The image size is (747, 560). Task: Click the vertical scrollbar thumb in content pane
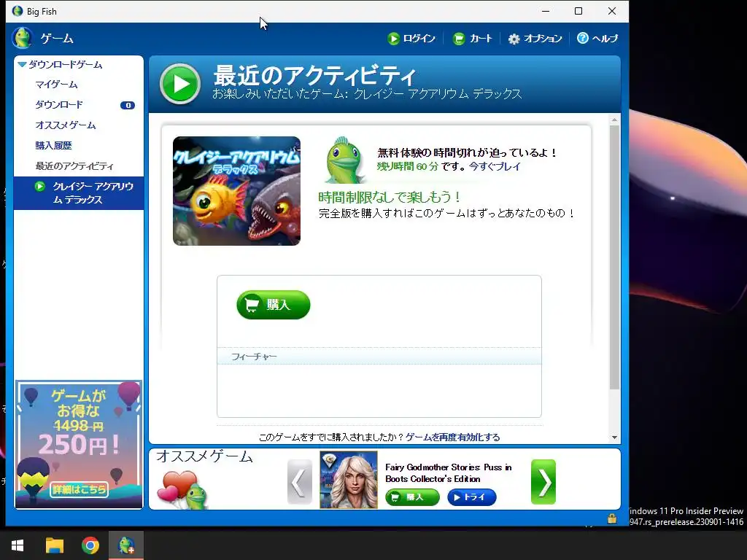pyautogui.click(x=614, y=257)
